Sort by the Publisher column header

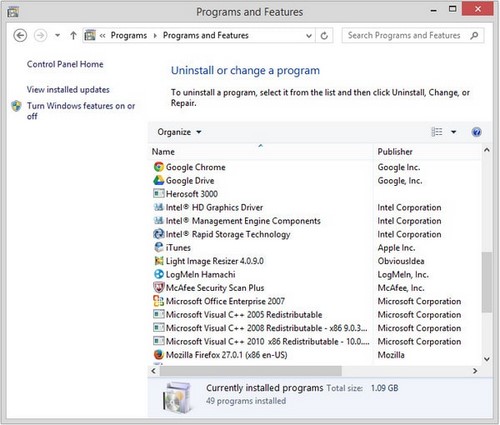point(428,152)
